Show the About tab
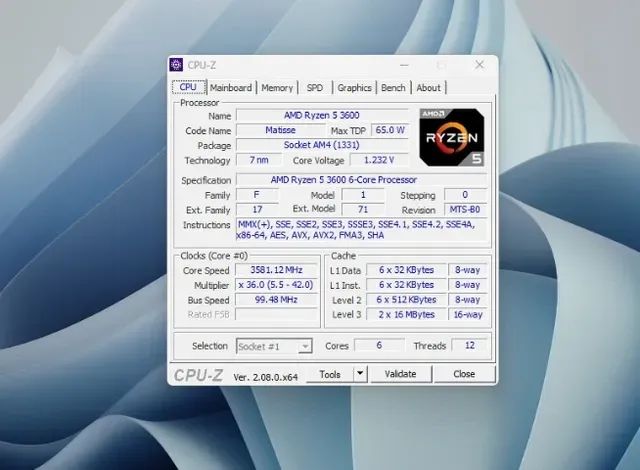 point(428,88)
